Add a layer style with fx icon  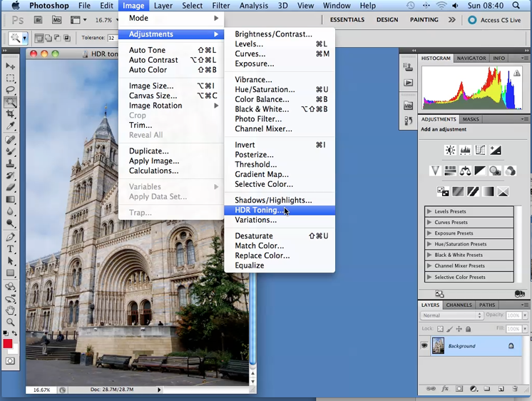tap(445, 389)
